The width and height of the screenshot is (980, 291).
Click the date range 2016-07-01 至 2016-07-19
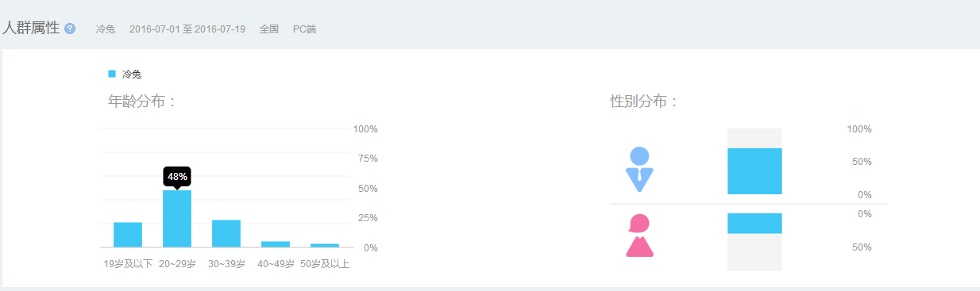click(187, 29)
